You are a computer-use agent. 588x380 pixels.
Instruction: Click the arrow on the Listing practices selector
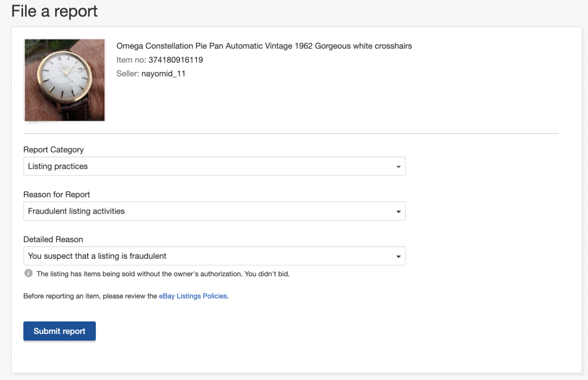(398, 167)
